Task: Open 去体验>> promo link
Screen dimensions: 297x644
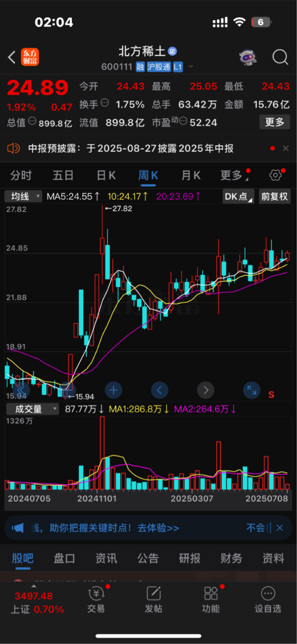Action: tap(158, 528)
